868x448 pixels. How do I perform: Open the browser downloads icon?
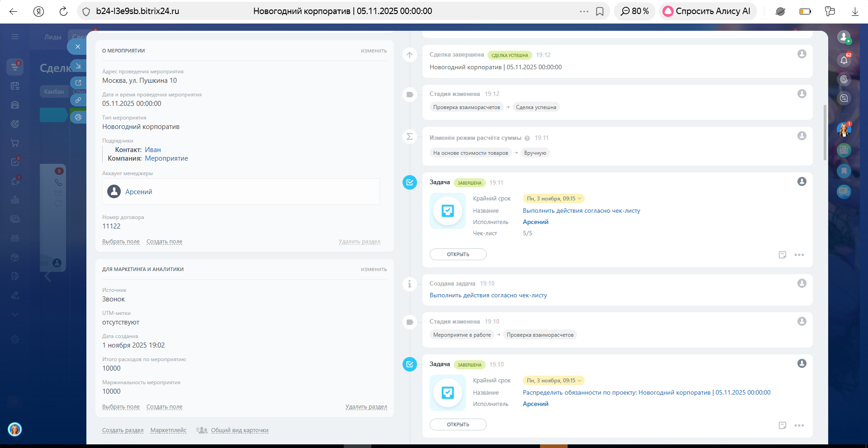point(855,11)
